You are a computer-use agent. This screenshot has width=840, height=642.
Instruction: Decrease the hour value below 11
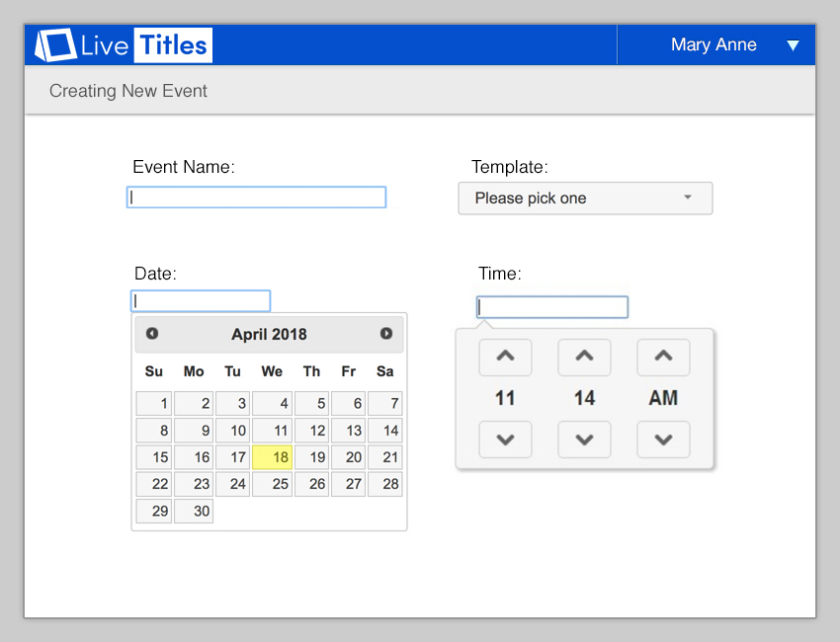(x=505, y=440)
